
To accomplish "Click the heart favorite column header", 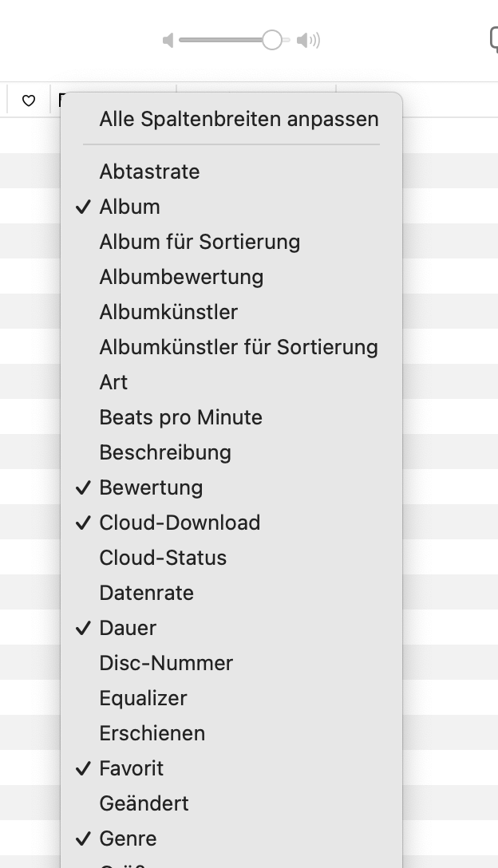I will click(29, 101).
